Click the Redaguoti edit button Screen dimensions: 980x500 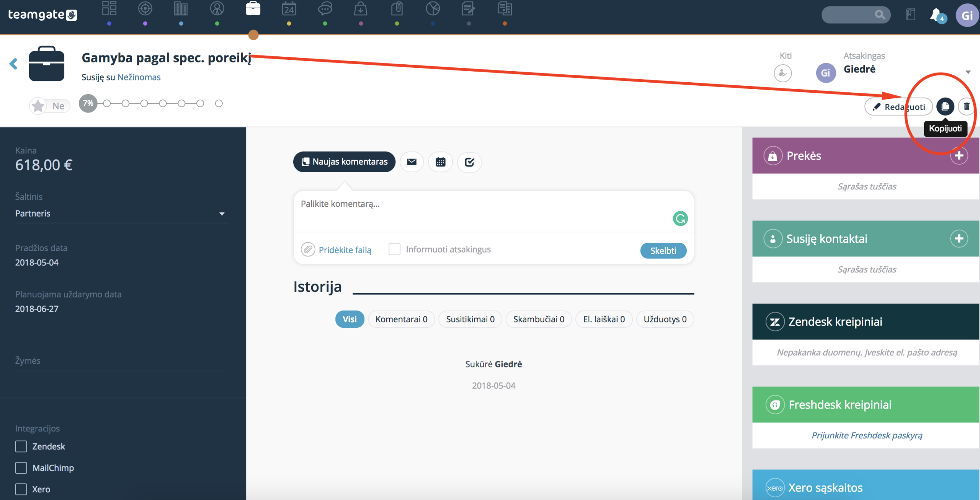898,107
